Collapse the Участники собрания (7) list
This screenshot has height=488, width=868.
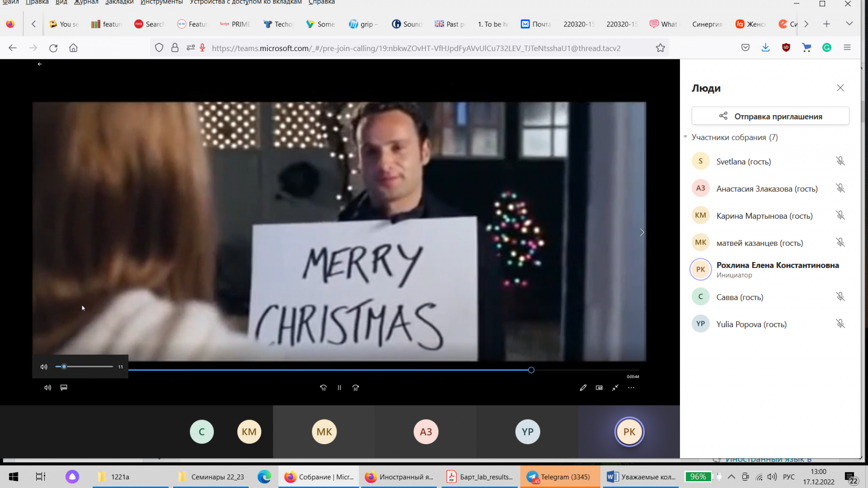tap(685, 137)
